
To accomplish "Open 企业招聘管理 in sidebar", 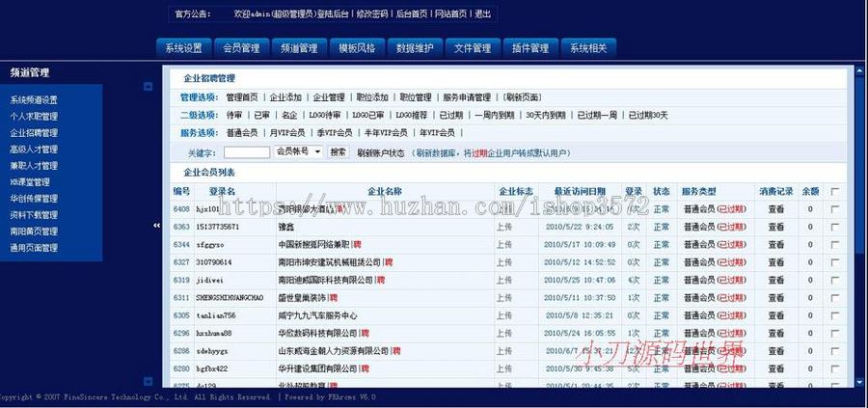I will coord(34,133).
